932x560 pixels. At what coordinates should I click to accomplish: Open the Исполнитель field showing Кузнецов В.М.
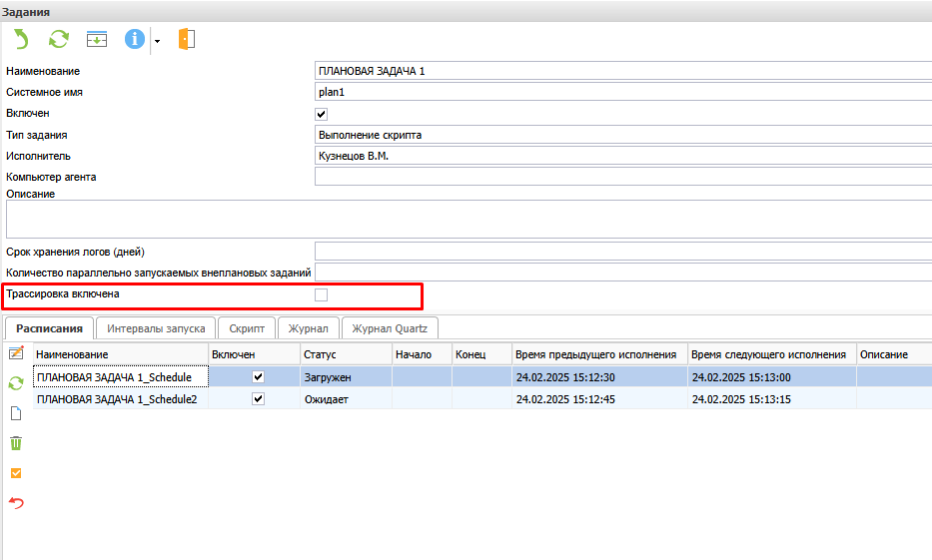tap(621, 156)
